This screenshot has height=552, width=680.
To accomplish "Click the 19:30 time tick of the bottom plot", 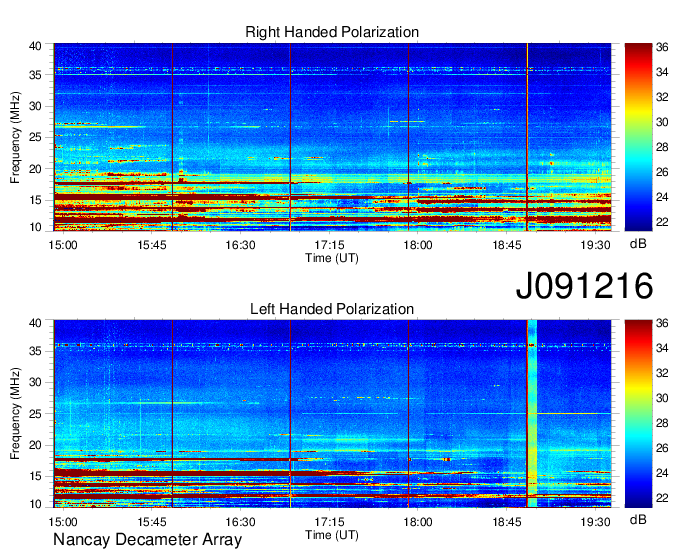I will [595, 522].
